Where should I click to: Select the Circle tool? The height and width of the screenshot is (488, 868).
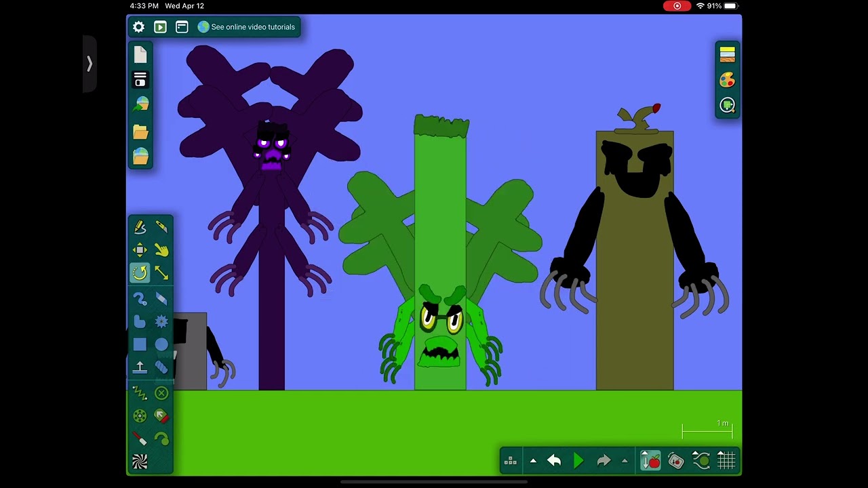pyautogui.click(x=161, y=344)
